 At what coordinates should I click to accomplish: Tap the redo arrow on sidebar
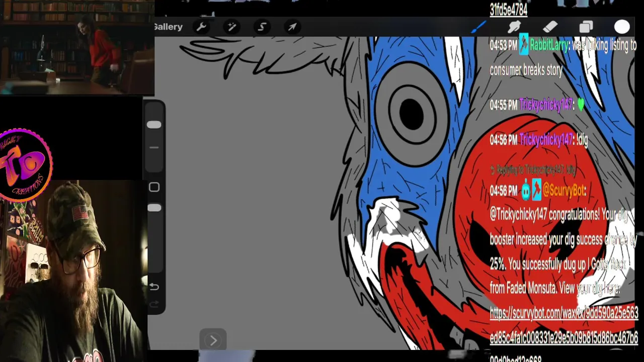coord(154,304)
